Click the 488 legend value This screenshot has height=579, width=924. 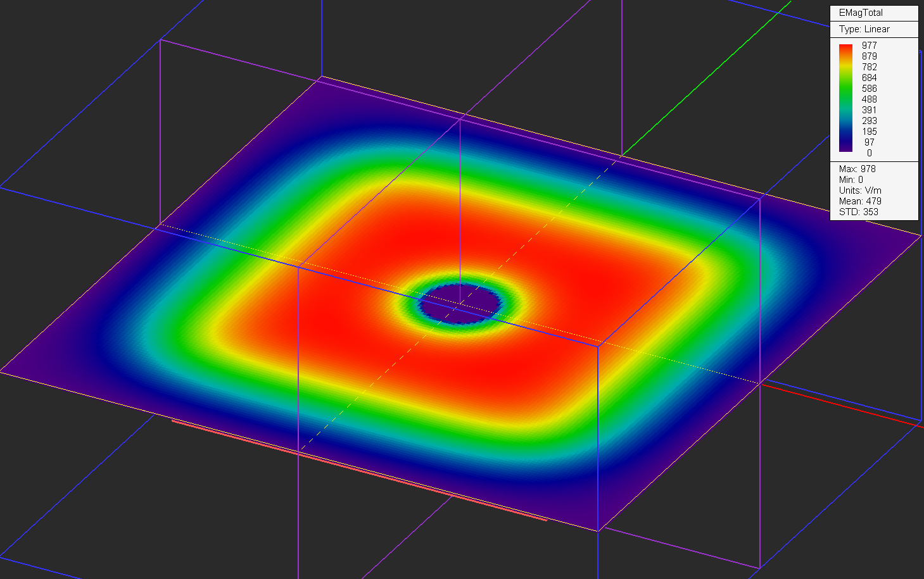tap(869, 99)
